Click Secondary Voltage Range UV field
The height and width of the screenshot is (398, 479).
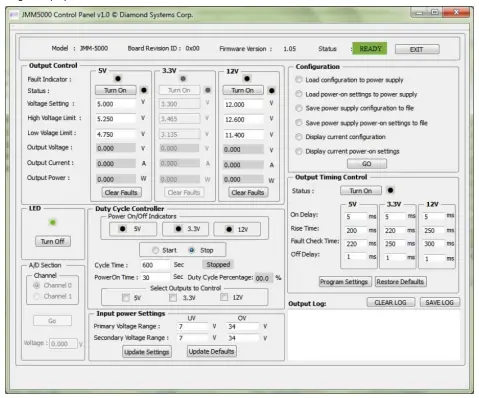[x=193, y=338]
